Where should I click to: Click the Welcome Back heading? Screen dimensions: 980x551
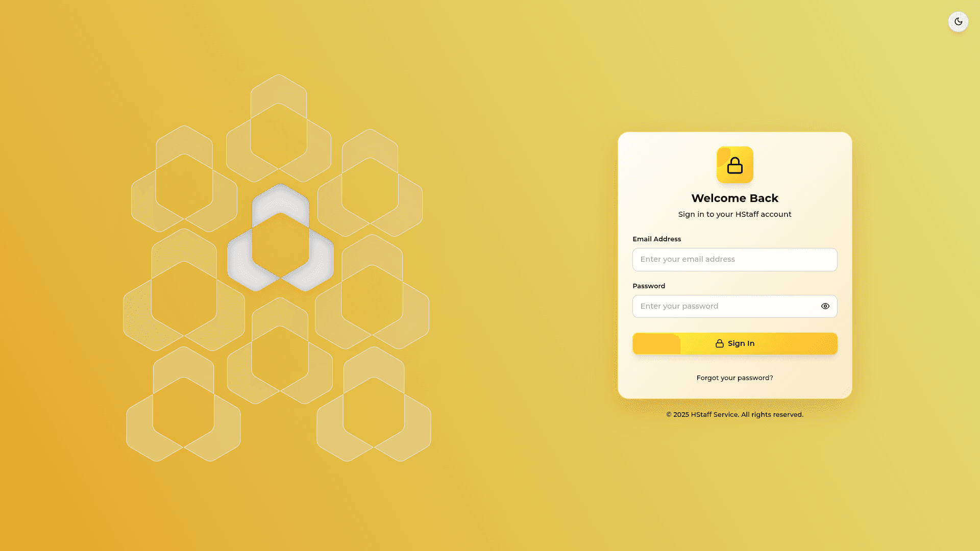point(734,198)
